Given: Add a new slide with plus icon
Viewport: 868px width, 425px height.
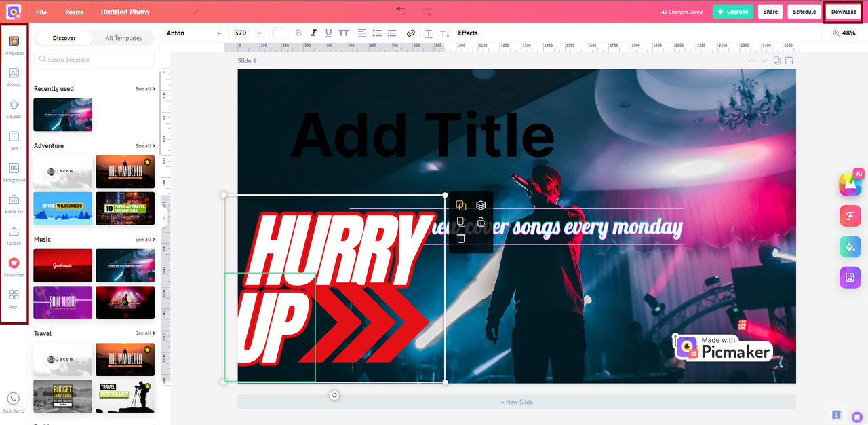Looking at the screenshot, I should (x=789, y=60).
